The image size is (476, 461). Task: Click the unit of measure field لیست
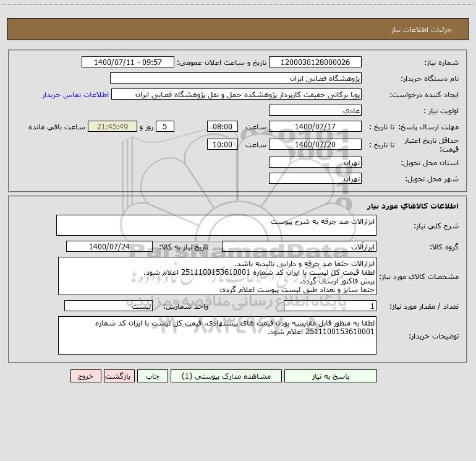(x=108, y=306)
